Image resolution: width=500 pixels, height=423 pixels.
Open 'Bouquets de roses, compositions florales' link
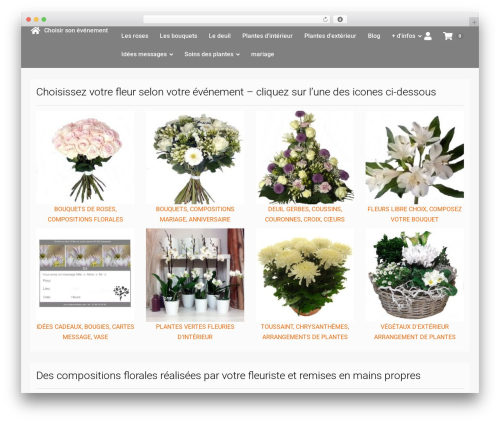tap(85, 214)
